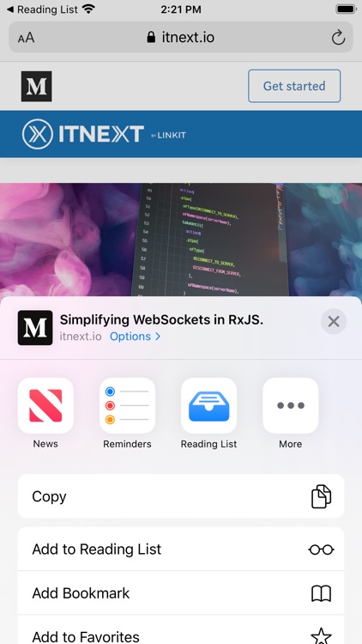Choose Copy from share actions
Screen dimensions: 362x644
click(x=181, y=496)
